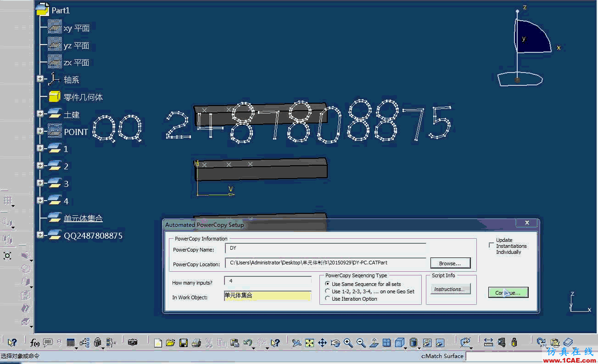Click the In Work Object field
This screenshot has width=598, height=364.
268,296
